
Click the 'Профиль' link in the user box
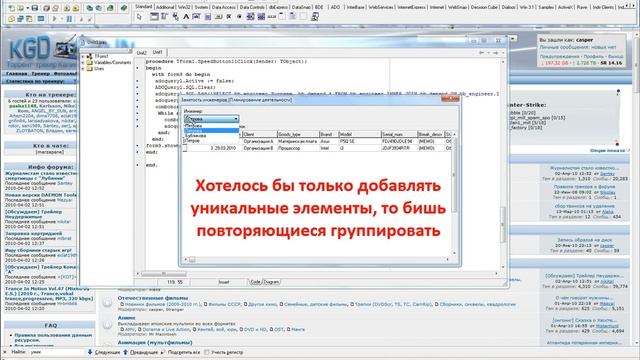tap(593, 56)
